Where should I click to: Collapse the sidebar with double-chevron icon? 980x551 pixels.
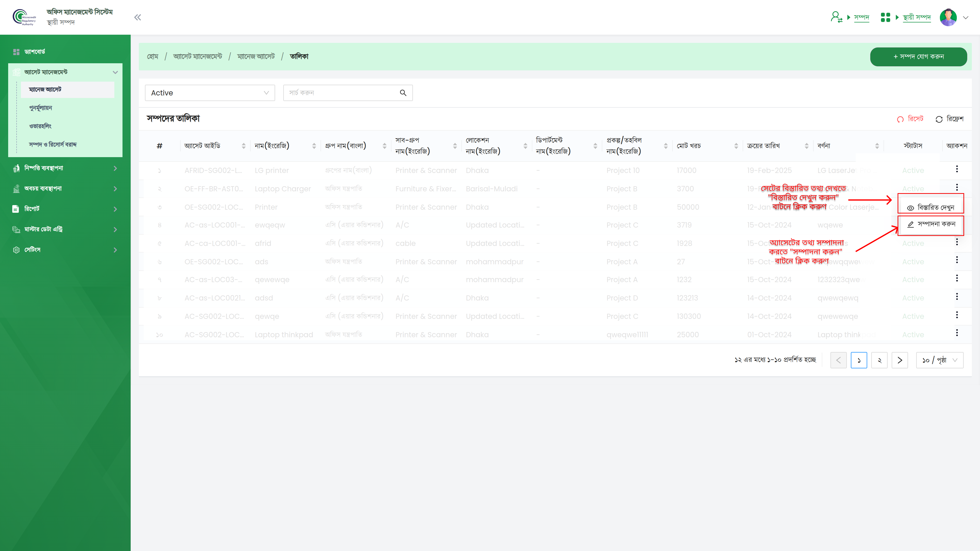click(137, 17)
